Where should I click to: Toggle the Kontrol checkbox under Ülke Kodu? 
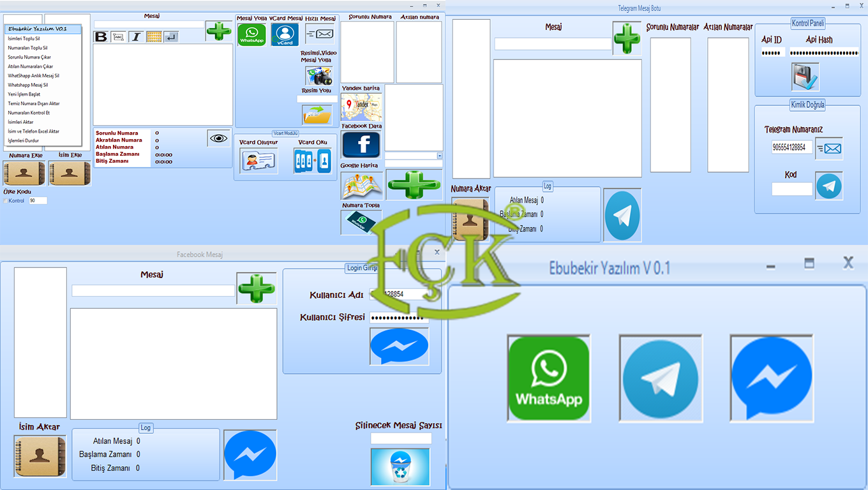pyautogui.click(x=6, y=201)
